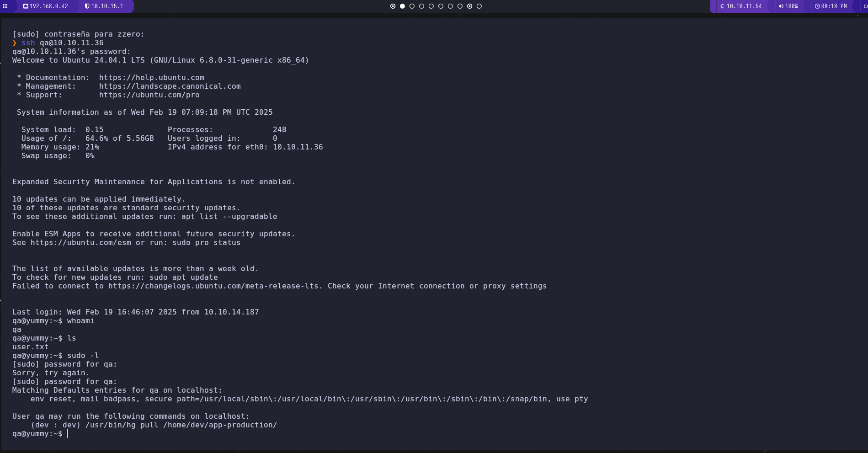Switch to the tenth workspace circle
Screen dimensions: 868x453
pyautogui.click(x=479, y=6)
